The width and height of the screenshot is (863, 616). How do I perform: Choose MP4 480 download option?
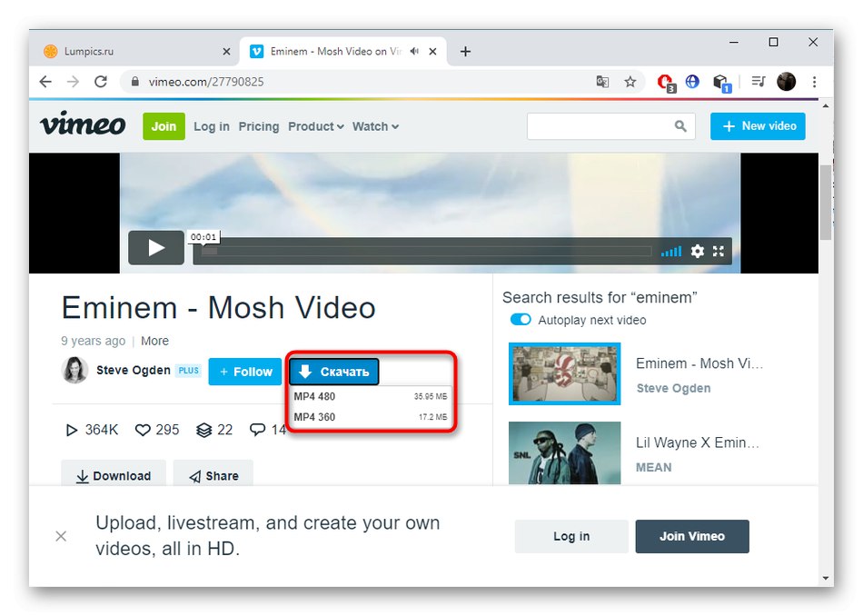(370, 396)
